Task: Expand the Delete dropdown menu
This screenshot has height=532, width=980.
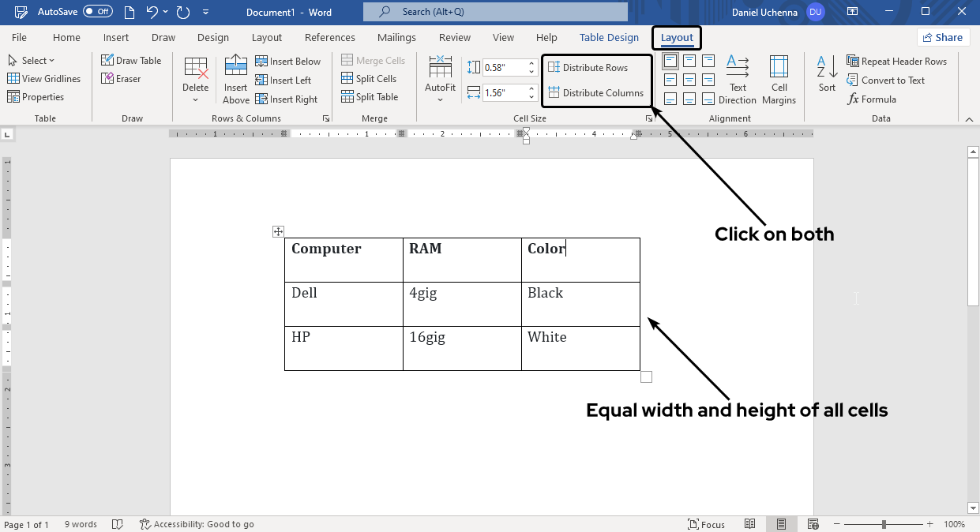Action: 196,99
